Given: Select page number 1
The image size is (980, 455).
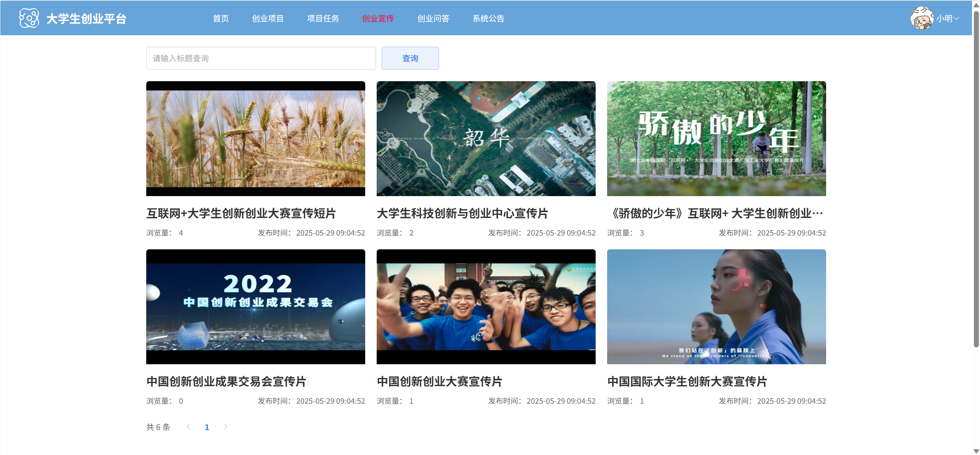Looking at the screenshot, I should tap(207, 427).
